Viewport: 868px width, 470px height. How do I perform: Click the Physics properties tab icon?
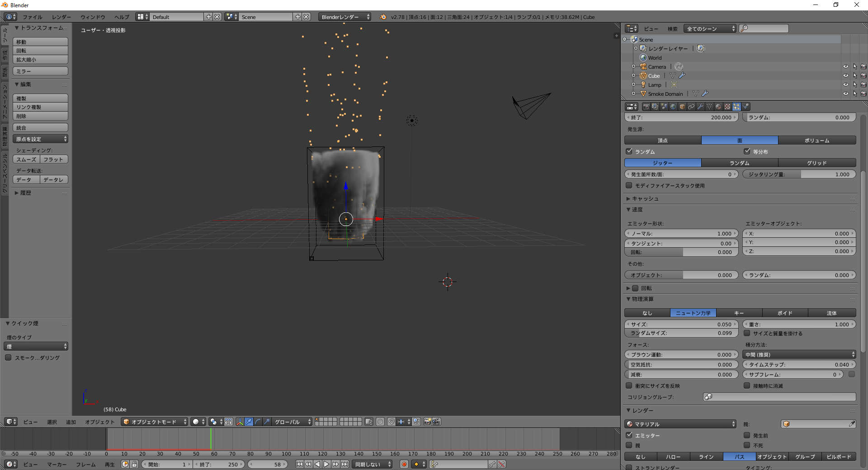[x=746, y=107]
